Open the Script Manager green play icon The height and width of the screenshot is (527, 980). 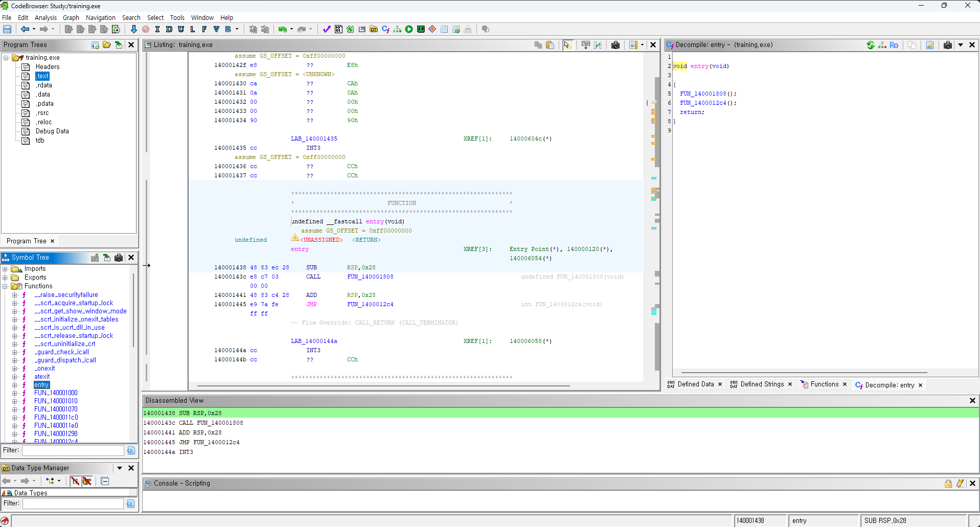[x=409, y=29]
